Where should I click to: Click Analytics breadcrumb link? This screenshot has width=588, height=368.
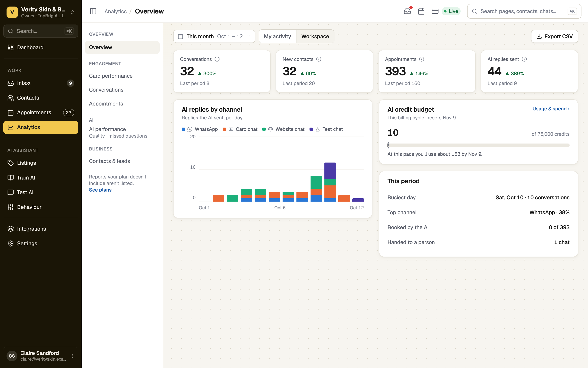(x=115, y=11)
